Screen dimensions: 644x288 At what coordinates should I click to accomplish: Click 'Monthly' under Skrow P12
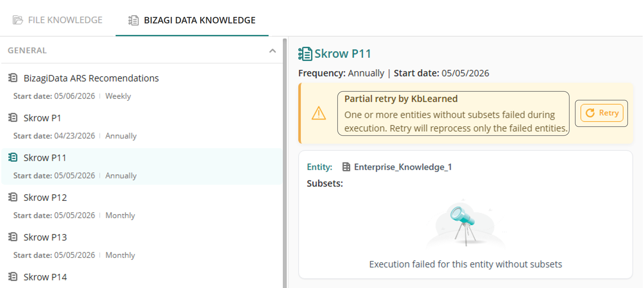(120, 215)
